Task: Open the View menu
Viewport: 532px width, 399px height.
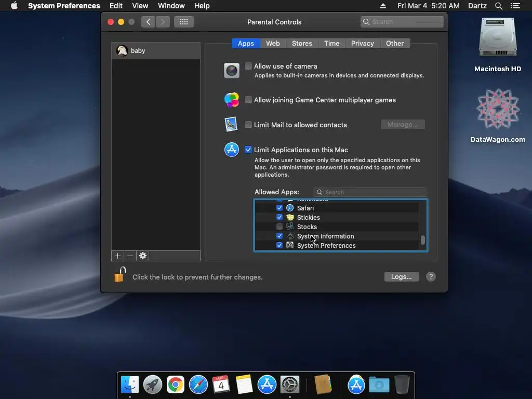Action: (x=140, y=6)
